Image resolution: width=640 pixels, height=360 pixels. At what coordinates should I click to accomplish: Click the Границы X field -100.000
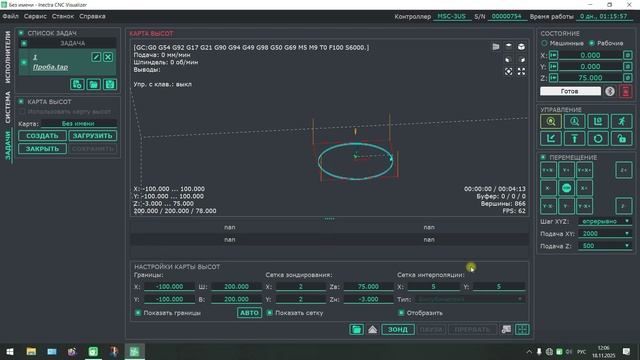tap(169, 287)
